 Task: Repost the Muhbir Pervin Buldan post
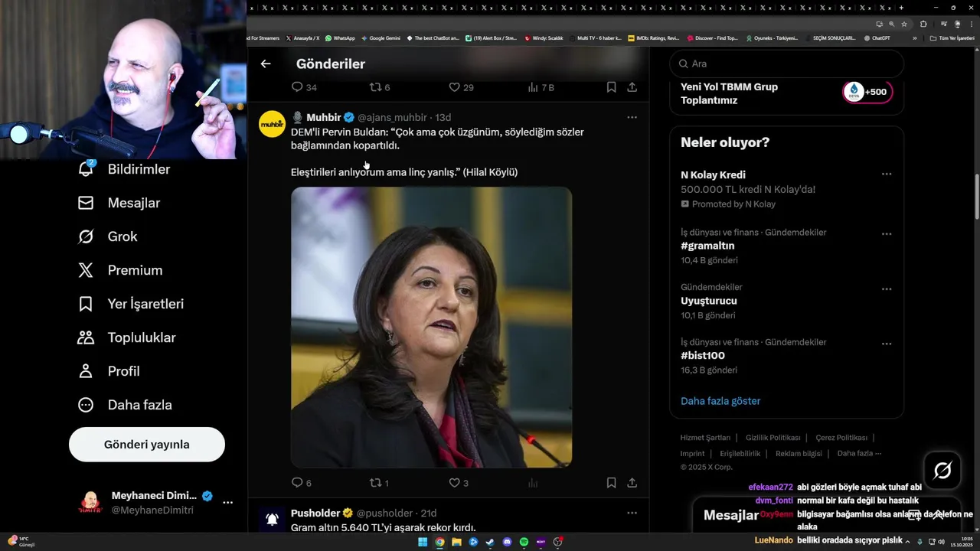[379, 483]
